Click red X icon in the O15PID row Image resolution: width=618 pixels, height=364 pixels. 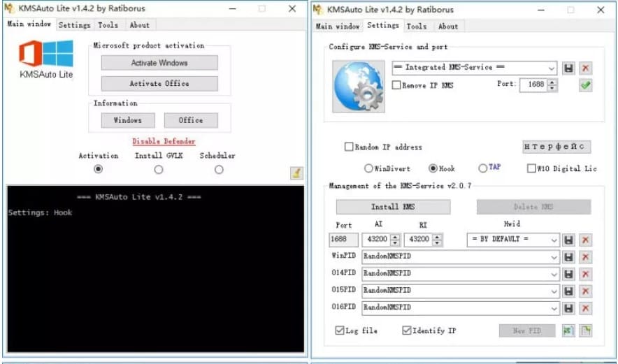[x=585, y=291]
